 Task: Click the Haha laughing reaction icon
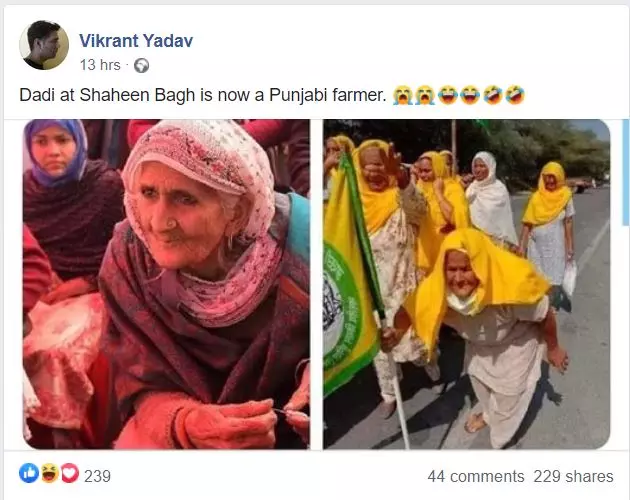coord(49,473)
